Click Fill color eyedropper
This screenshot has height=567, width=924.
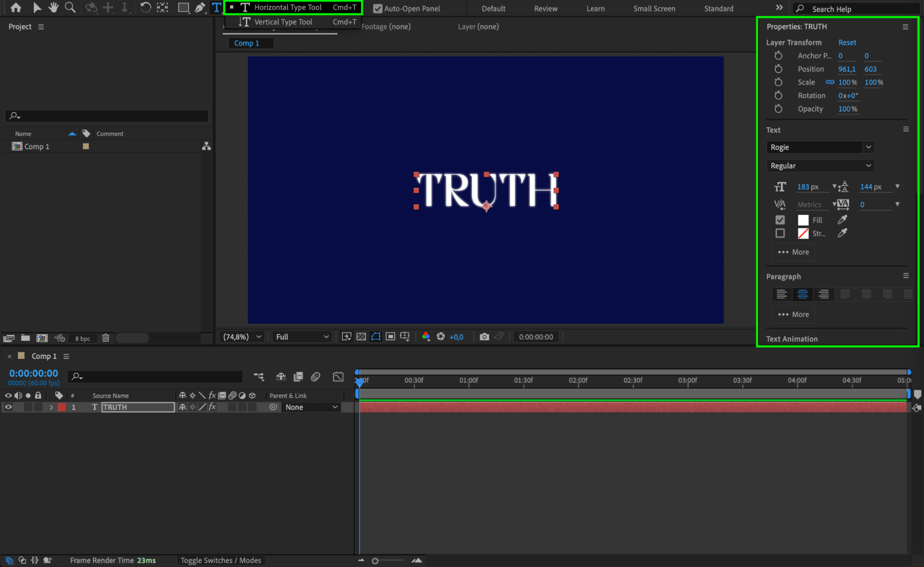[842, 220]
